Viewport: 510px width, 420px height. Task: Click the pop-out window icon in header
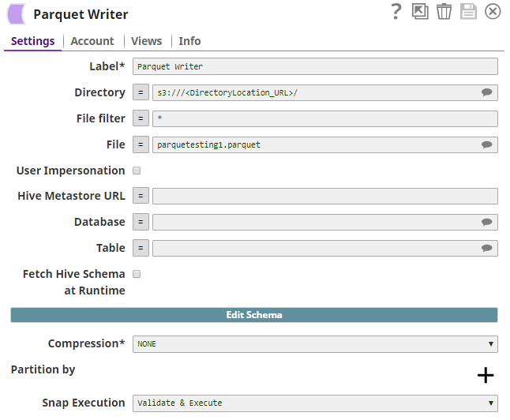click(420, 11)
